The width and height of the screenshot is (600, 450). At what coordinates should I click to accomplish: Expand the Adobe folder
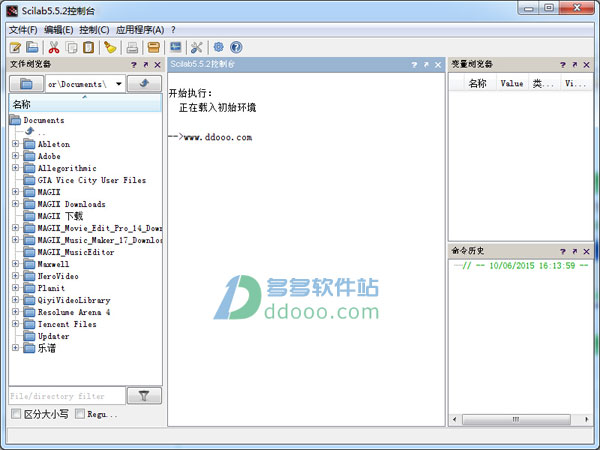pos(15,156)
